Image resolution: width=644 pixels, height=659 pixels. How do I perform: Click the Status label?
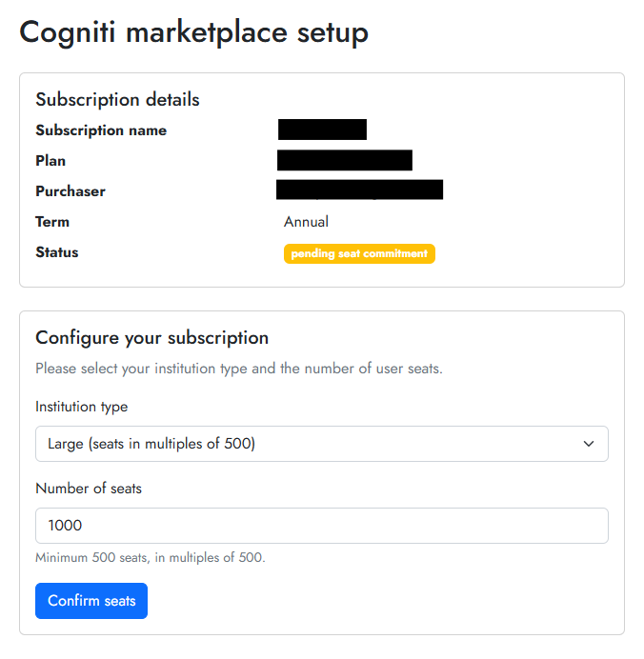(57, 252)
